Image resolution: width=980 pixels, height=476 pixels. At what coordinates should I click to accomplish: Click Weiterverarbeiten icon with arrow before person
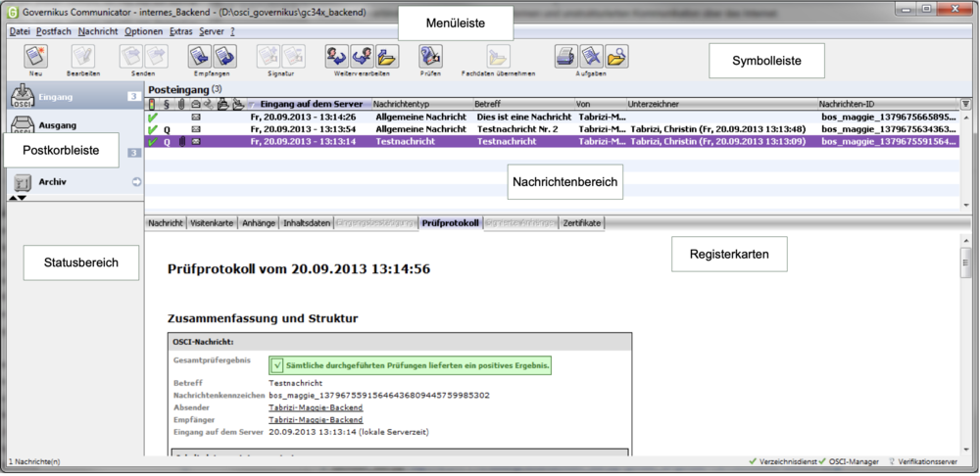tap(362, 57)
